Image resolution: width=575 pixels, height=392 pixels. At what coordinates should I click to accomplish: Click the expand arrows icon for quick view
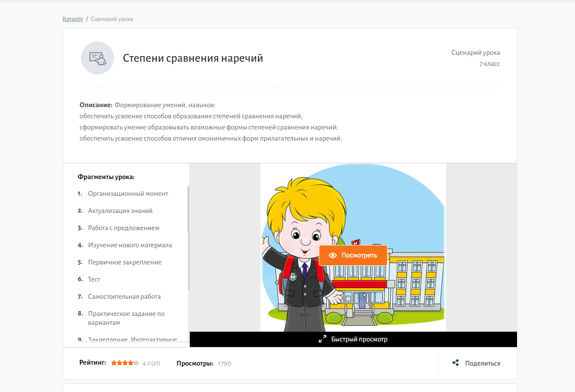[323, 339]
